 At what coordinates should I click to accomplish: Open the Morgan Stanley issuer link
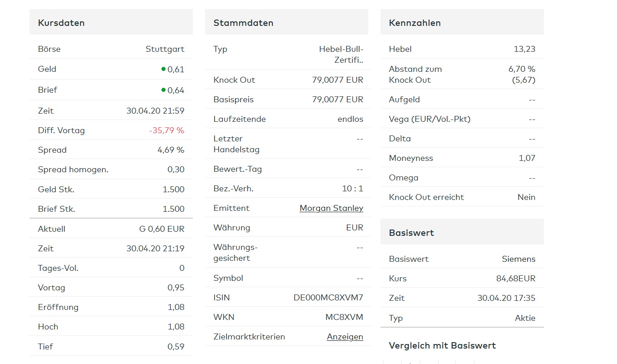[331, 208]
